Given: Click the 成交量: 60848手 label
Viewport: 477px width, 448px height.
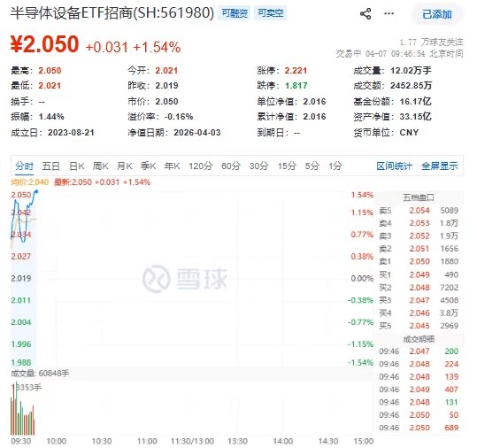Looking at the screenshot, I should point(40,373).
